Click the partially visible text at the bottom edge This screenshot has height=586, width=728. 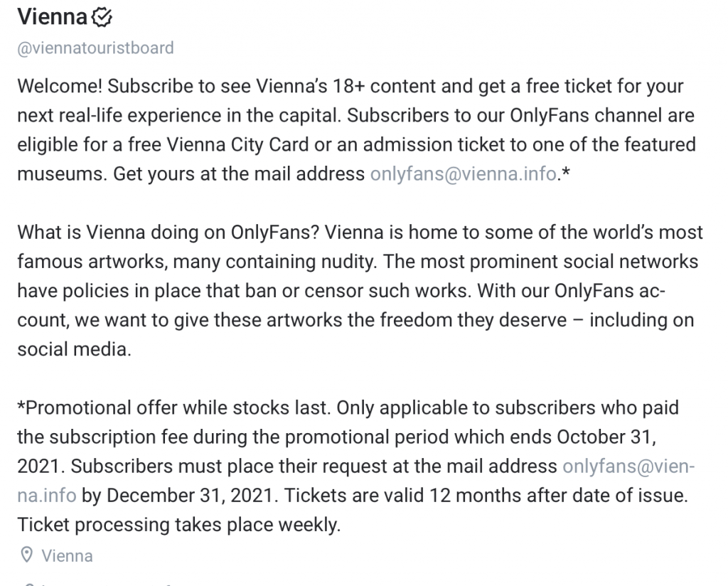pyautogui.click(x=107, y=584)
